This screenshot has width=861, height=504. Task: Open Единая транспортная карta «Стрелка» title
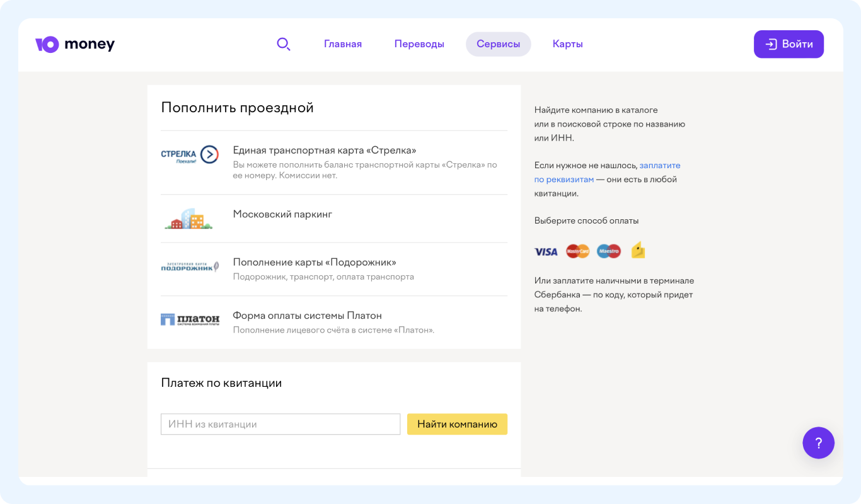[x=325, y=151]
